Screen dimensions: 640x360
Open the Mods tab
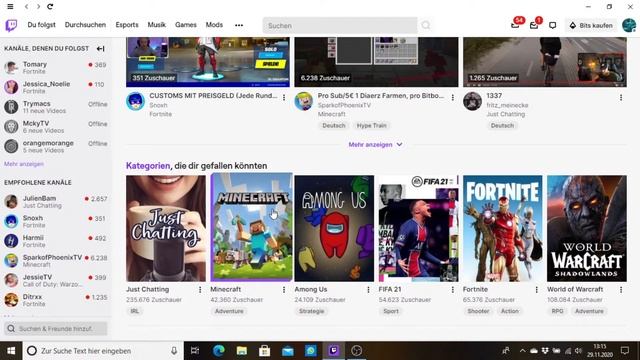pos(214,25)
